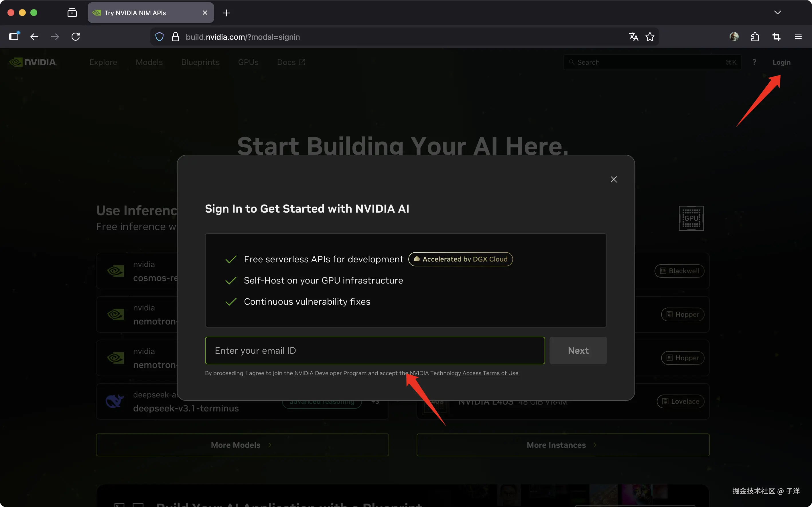This screenshot has width=812, height=507.
Task: Go back to previous page
Action: [34, 37]
